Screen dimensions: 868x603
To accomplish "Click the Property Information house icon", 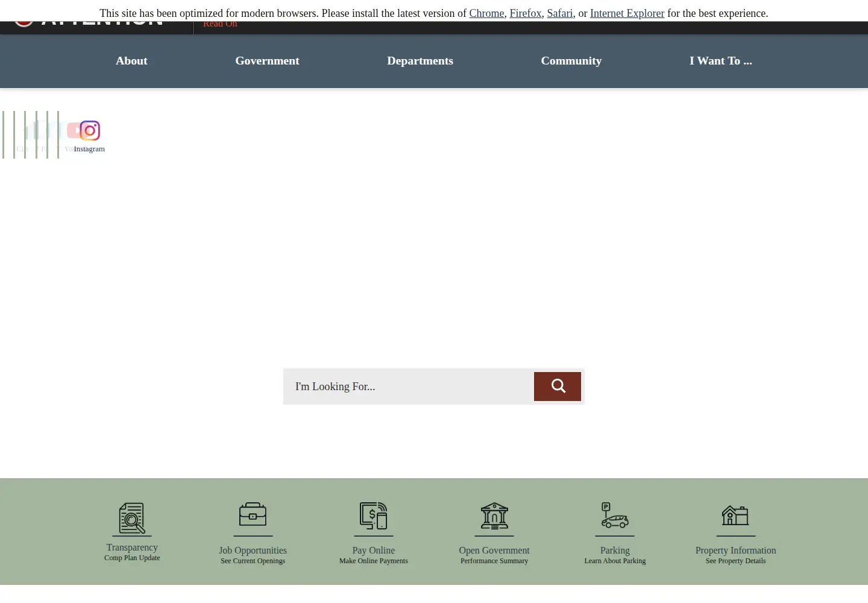I will (735, 516).
